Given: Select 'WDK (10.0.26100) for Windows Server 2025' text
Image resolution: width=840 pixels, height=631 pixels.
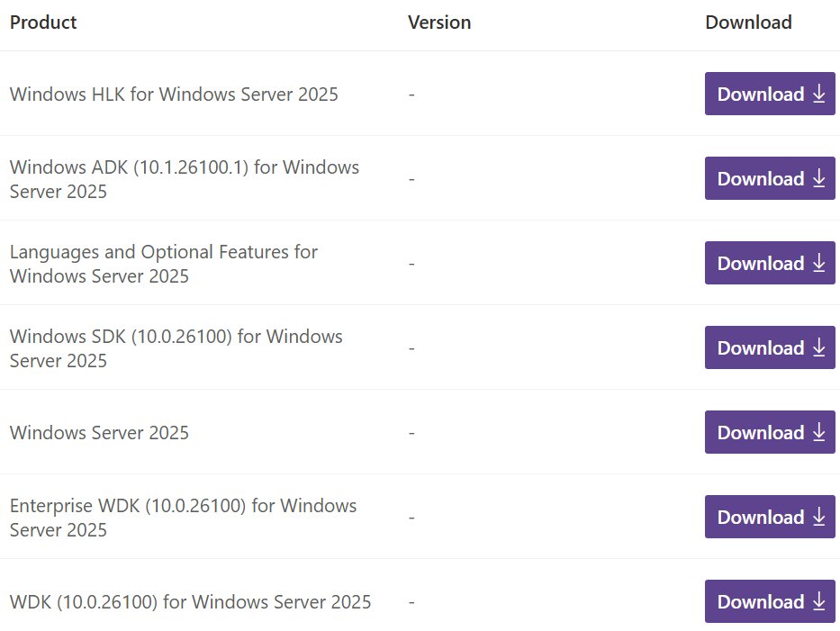Looking at the screenshot, I should 190,602.
